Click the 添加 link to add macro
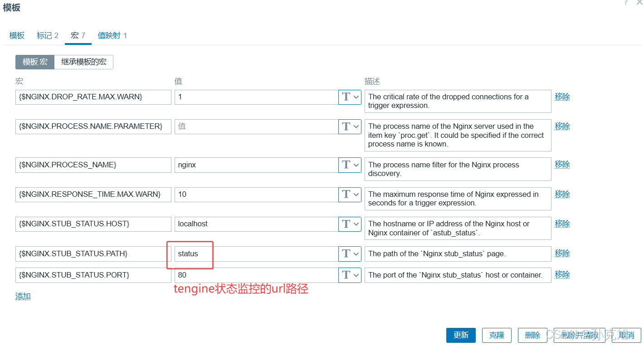This screenshot has width=644, height=346. pyautogui.click(x=23, y=296)
